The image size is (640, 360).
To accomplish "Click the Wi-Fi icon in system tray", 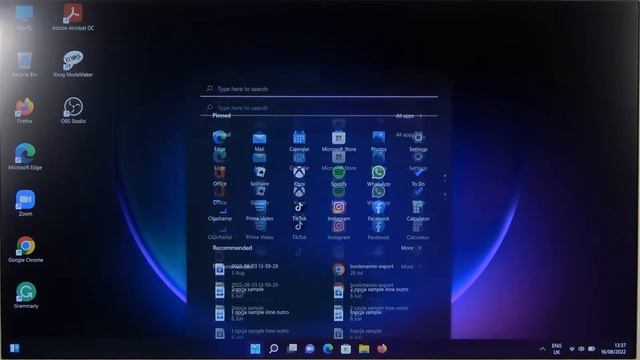I will (x=572, y=349).
